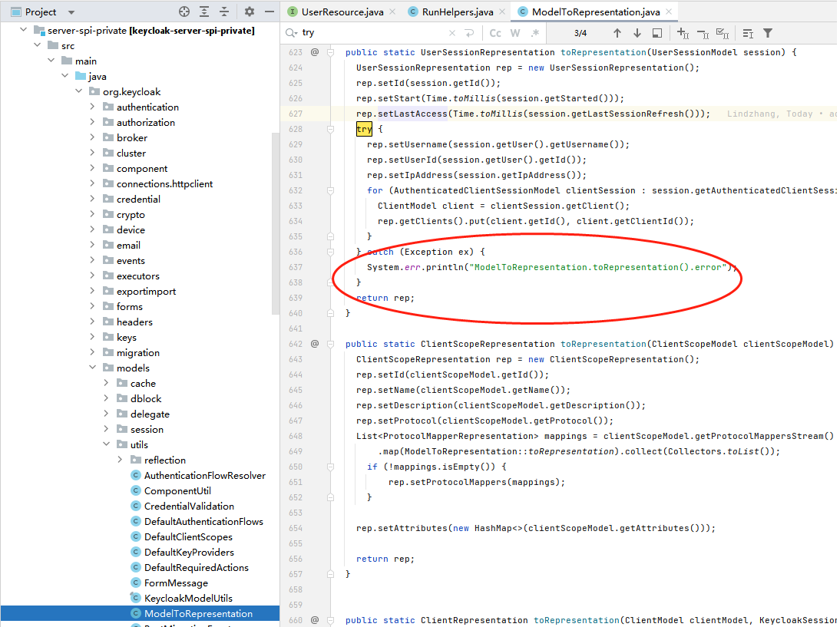Go to previous occurrence with up arrow
This screenshot has height=627, width=840.
pos(617,33)
